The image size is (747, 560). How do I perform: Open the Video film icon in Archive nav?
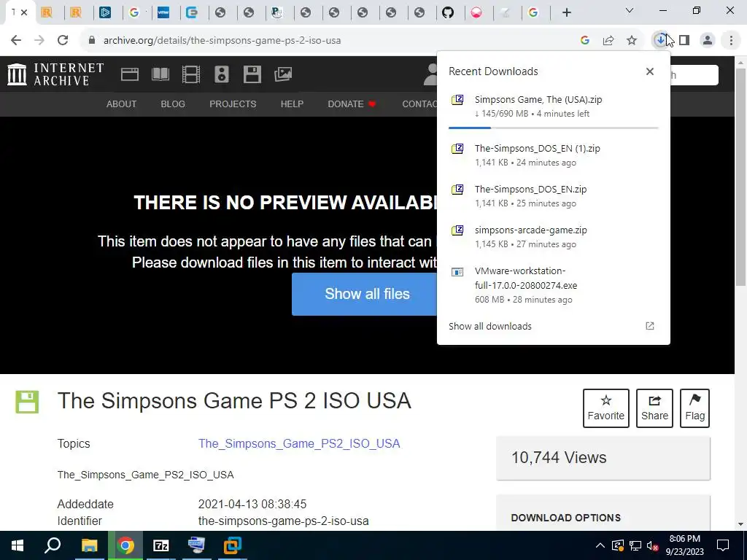[x=190, y=74]
